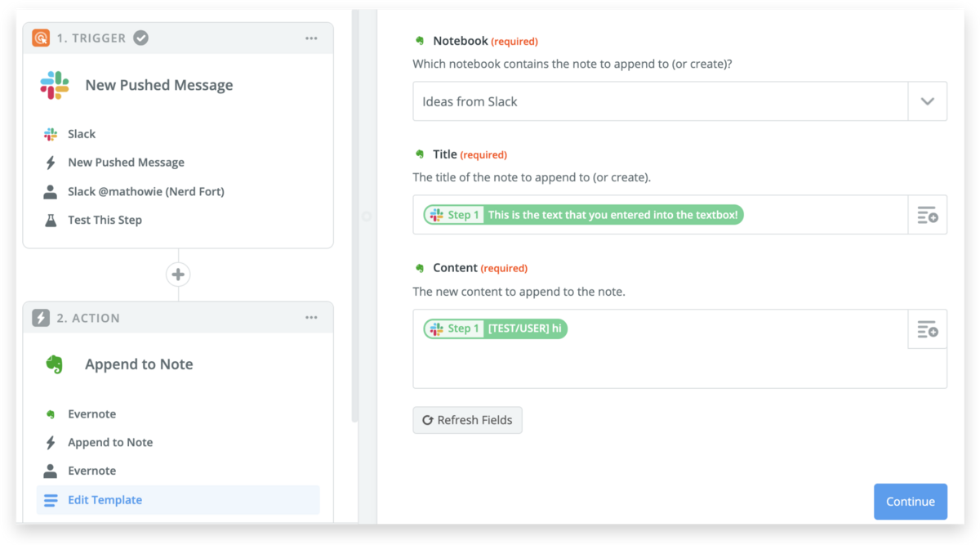Select the Edit Template step item
The width and height of the screenshot is (980, 545).
click(105, 500)
